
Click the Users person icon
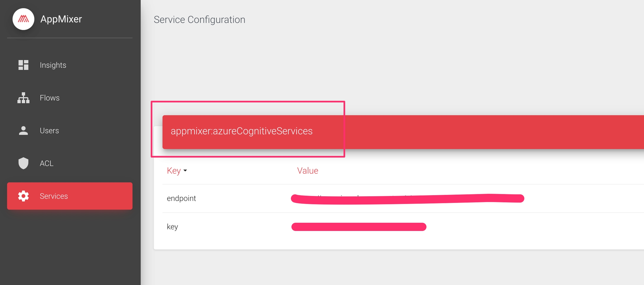(23, 130)
